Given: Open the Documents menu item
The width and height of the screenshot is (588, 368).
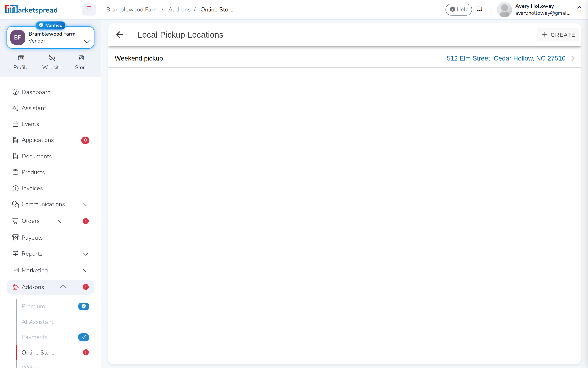Looking at the screenshot, I should (x=50, y=156).
